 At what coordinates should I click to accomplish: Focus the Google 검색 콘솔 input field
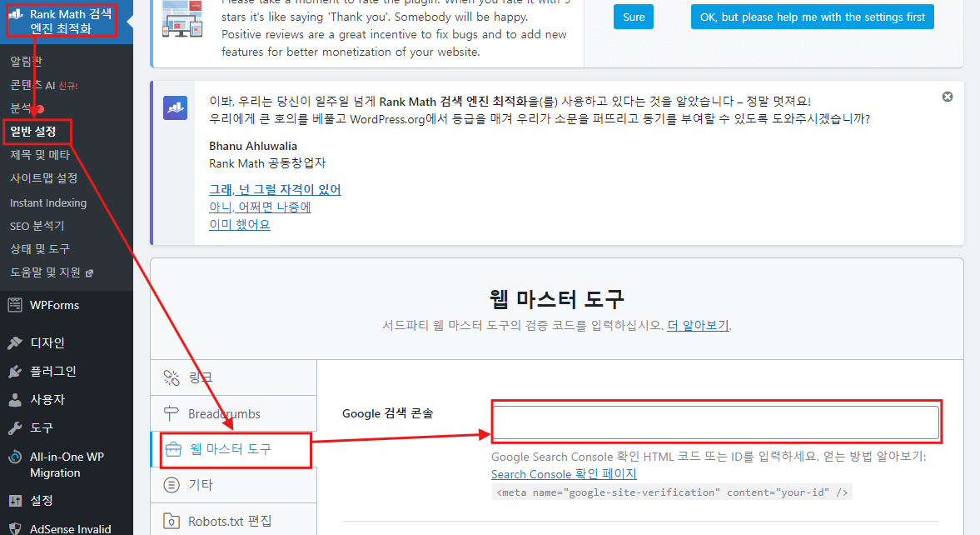[x=716, y=422]
